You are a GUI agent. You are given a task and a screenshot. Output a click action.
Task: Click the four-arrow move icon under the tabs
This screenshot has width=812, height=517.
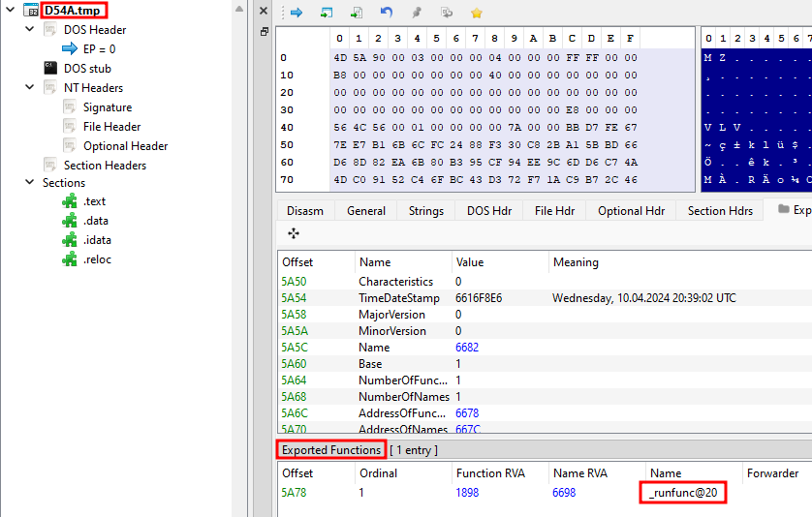[x=294, y=233]
